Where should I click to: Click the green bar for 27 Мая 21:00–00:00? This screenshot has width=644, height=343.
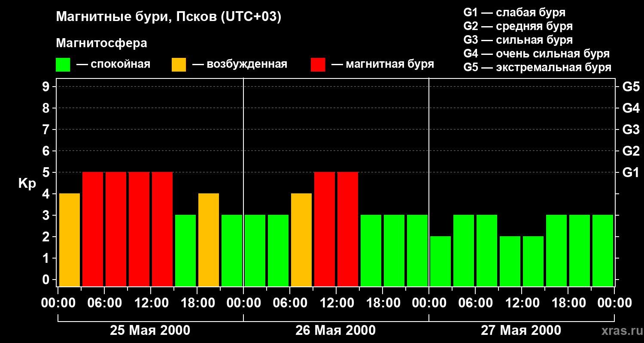603,251
